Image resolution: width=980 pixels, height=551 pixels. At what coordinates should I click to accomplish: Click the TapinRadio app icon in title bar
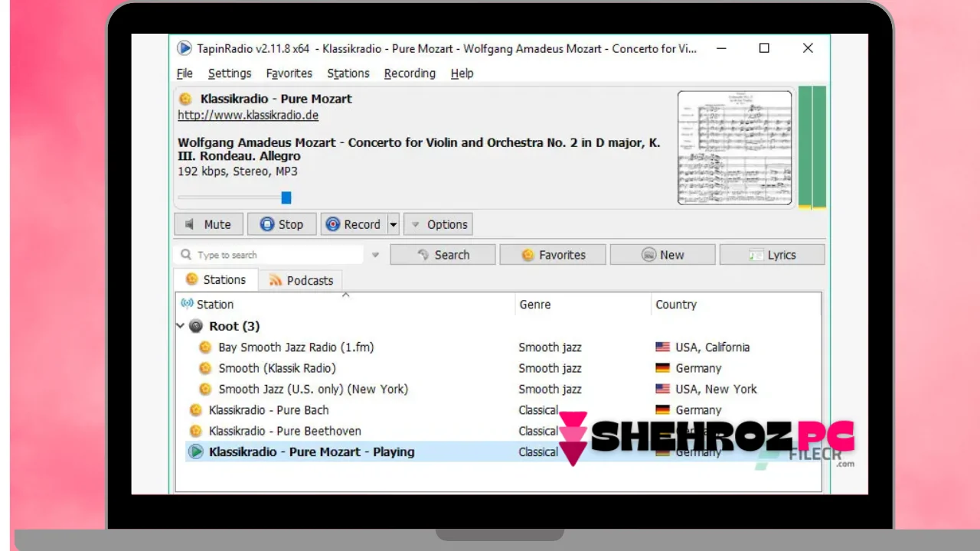tap(185, 48)
